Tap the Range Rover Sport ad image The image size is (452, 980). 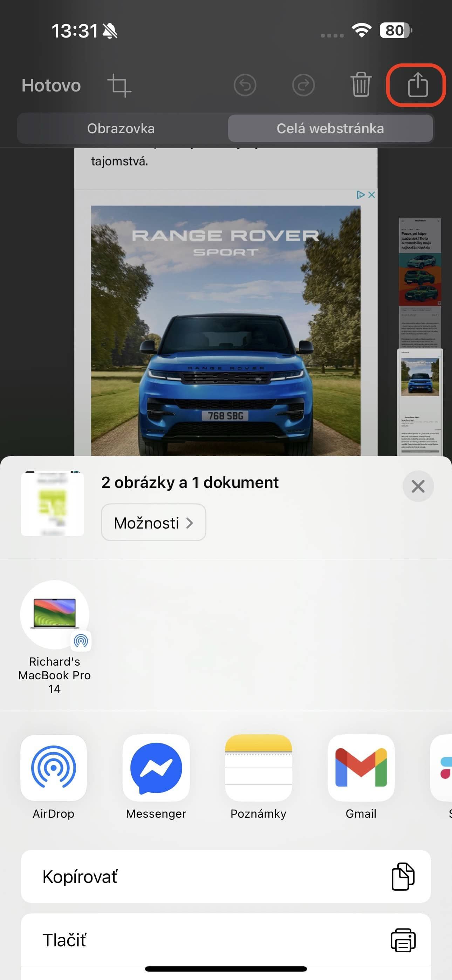tap(226, 330)
